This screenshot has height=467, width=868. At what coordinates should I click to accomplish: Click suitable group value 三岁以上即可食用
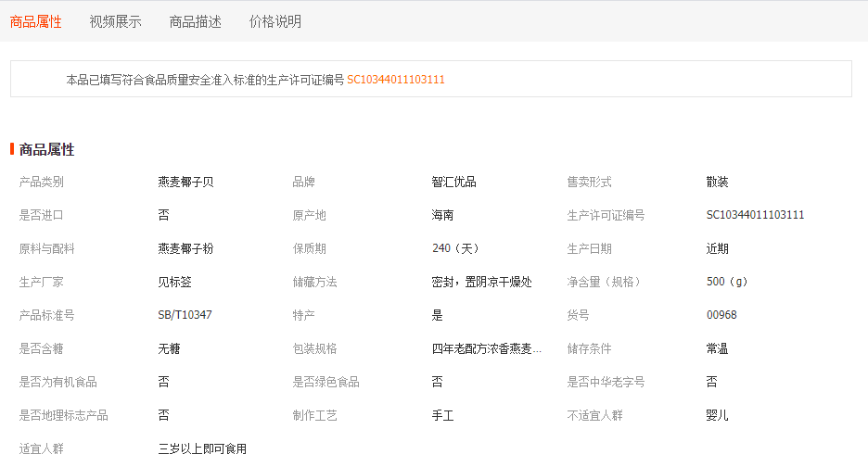pos(203,448)
